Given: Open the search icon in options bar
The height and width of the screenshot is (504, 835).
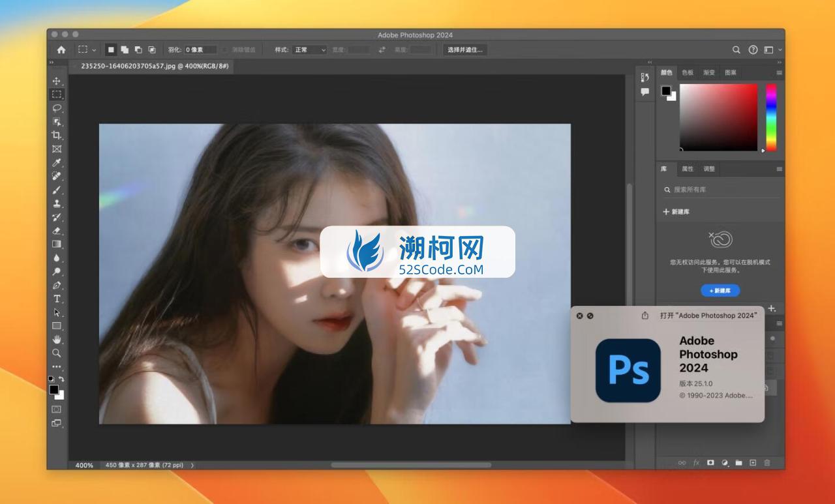Looking at the screenshot, I should click(x=736, y=50).
